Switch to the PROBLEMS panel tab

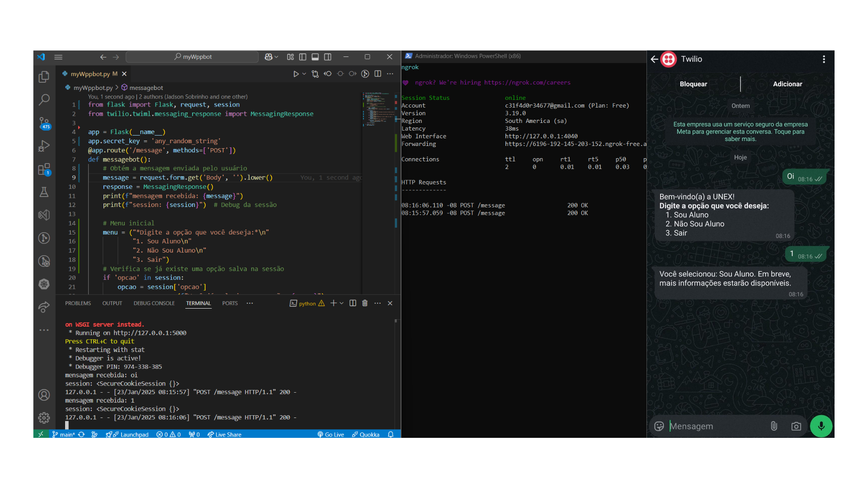coord(78,303)
